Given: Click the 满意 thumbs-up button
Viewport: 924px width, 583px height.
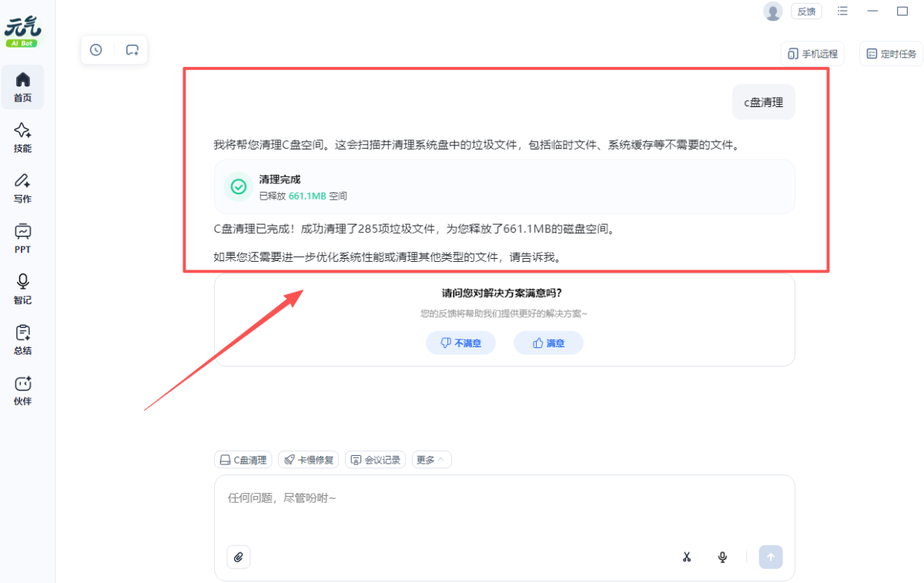Looking at the screenshot, I should pyautogui.click(x=548, y=343).
